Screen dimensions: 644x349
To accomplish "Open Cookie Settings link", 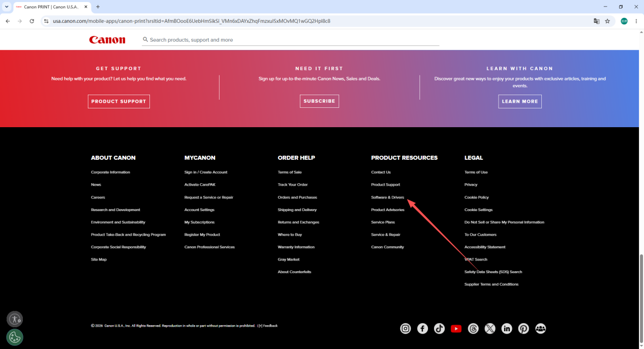I will pyautogui.click(x=479, y=210).
